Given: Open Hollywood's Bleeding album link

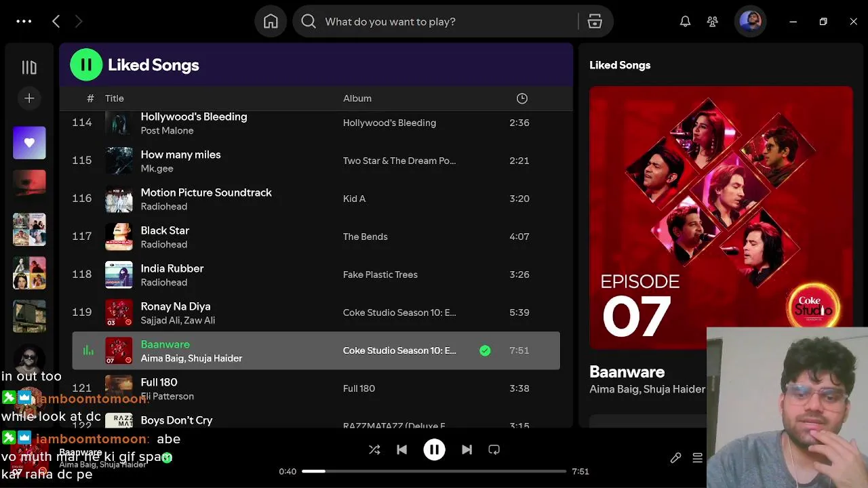Looking at the screenshot, I should click(x=389, y=123).
